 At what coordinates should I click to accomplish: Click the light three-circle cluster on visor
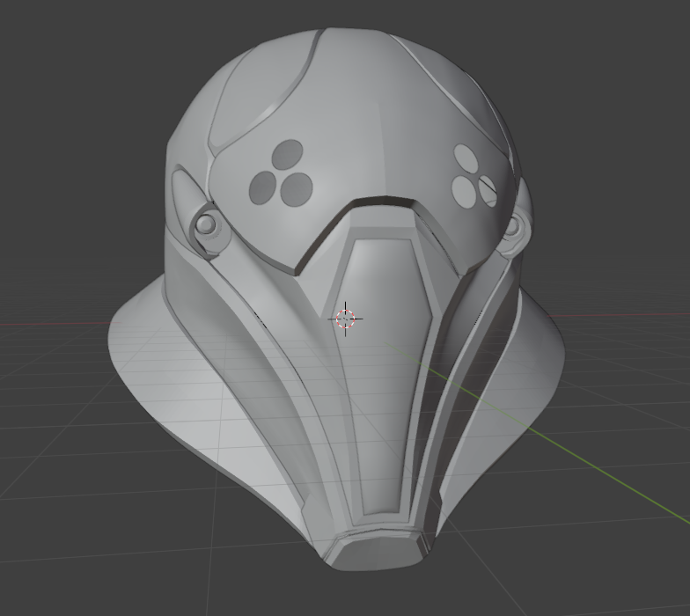click(x=473, y=176)
